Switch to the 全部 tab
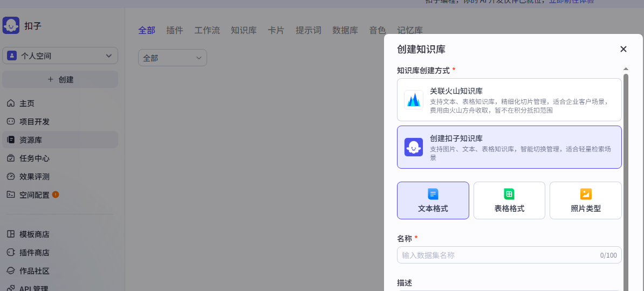Image resolution: width=644 pixels, height=291 pixels. coord(147,30)
